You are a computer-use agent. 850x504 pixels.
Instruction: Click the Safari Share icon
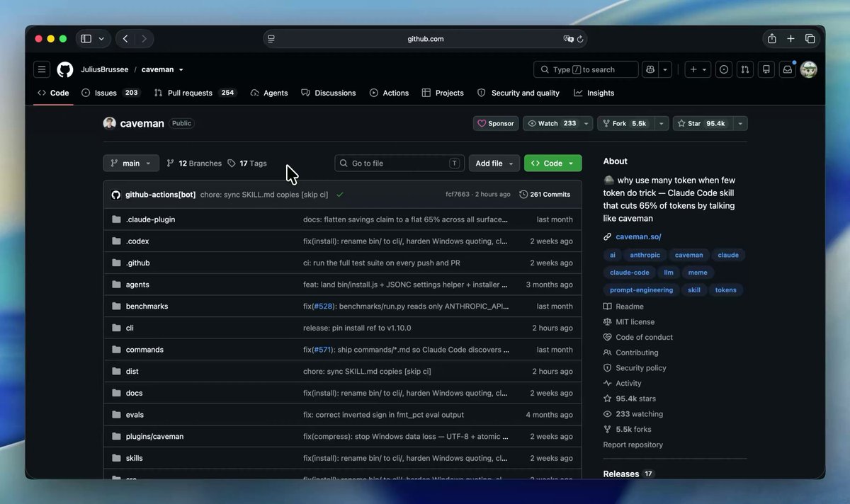click(x=772, y=39)
